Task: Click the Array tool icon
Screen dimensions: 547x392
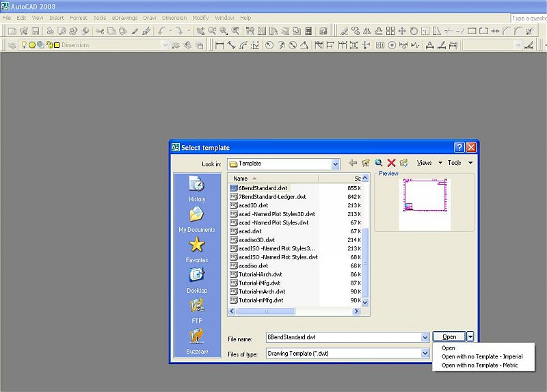Action: click(390, 31)
